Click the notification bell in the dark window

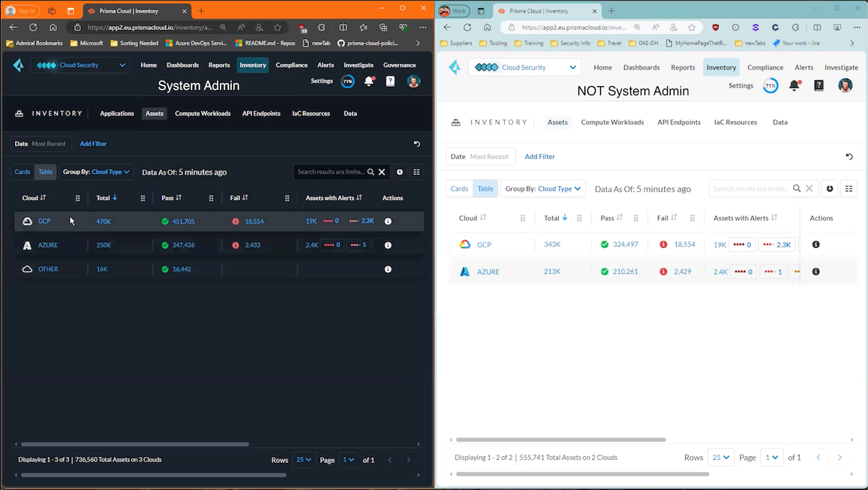click(x=368, y=81)
